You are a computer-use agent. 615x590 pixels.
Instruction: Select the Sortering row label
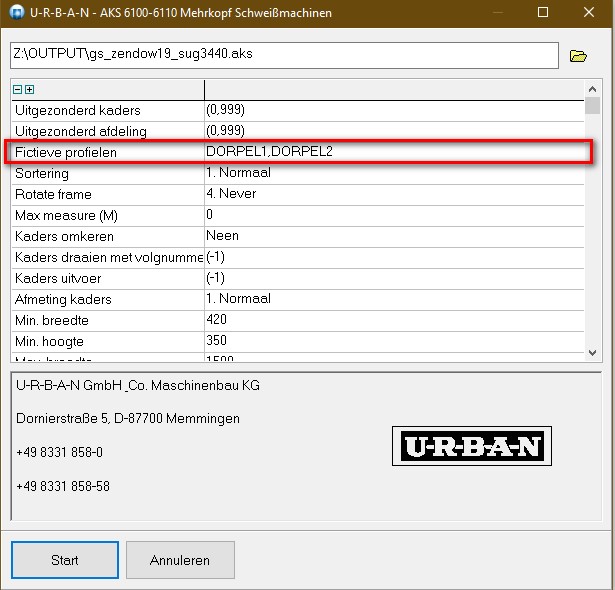coord(42,173)
